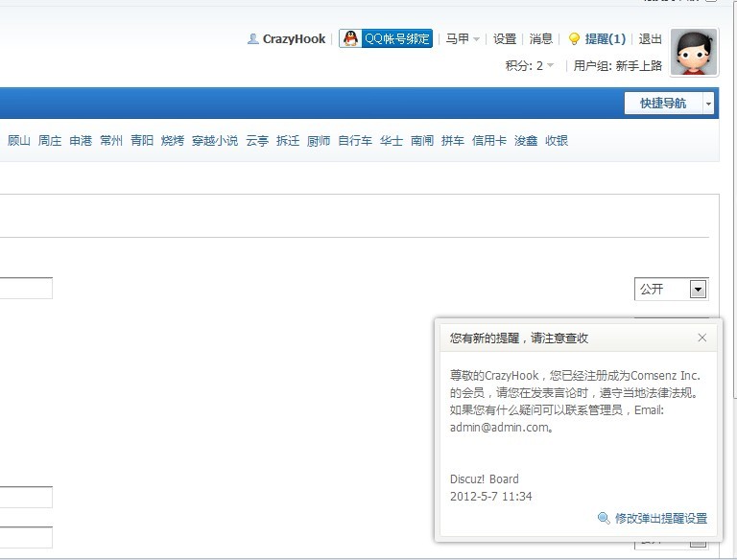The height and width of the screenshot is (560, 737).
Task: Open 提醒(1) notifications link
Action: (x=605, y=39)
